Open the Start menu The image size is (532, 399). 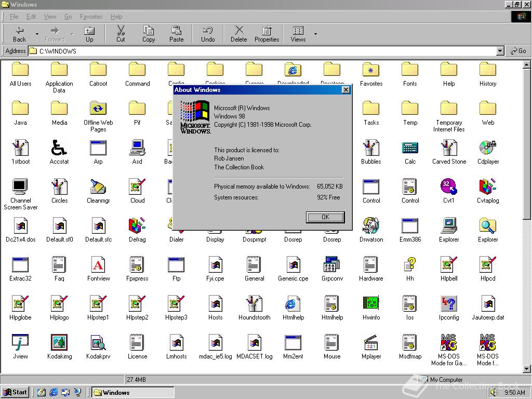15,392
